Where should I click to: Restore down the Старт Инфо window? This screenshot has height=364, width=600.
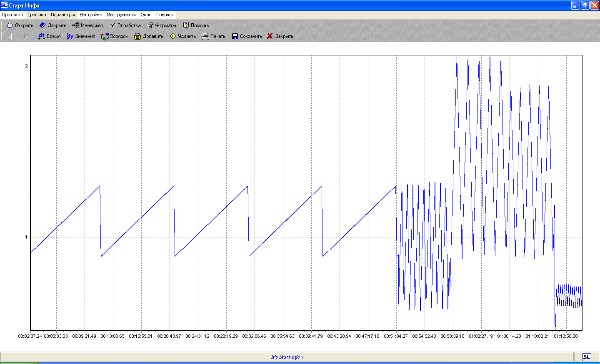585,5
